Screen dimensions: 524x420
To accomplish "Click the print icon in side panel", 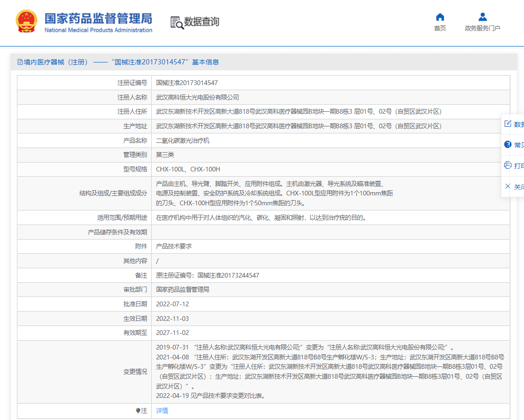I will (508, 165).
